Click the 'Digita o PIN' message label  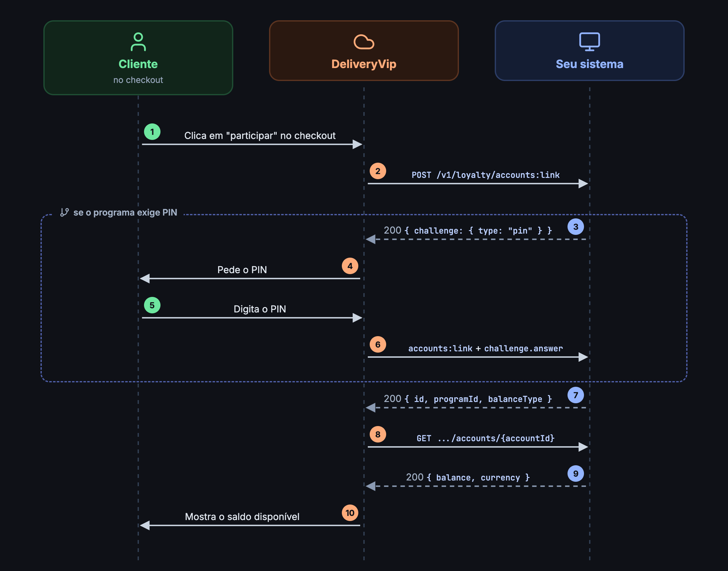[x=260, y=309]
